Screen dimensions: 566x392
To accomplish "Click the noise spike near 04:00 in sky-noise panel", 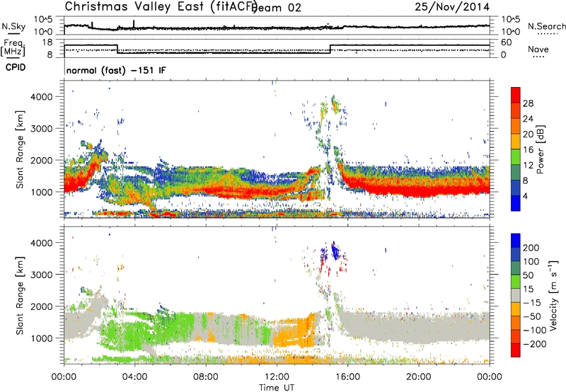I will pos(134,24).
